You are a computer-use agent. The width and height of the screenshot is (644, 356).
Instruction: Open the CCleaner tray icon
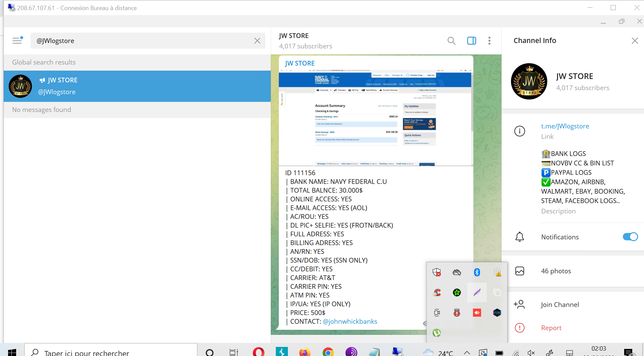437,292
